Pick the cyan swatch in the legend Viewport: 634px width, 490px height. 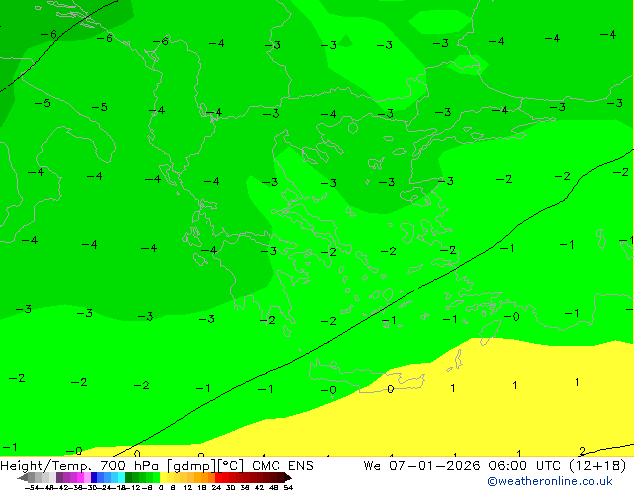(x=121, y=477)
